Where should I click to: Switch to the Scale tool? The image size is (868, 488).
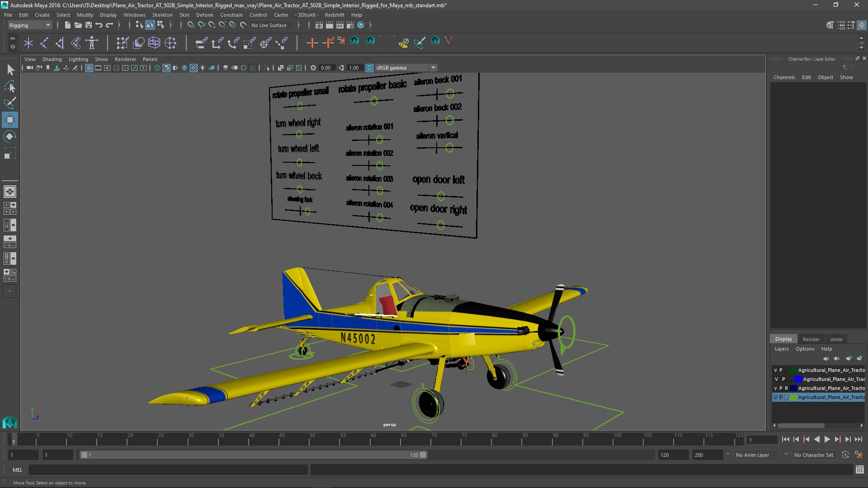point(10,153)
